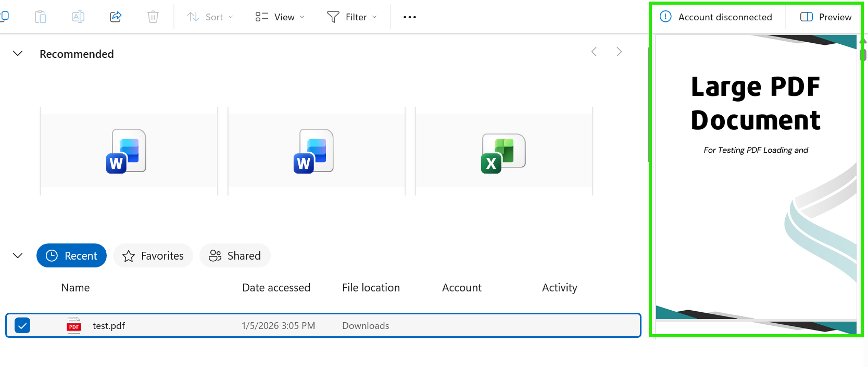Collapse the Recommended section

point(18,54)
